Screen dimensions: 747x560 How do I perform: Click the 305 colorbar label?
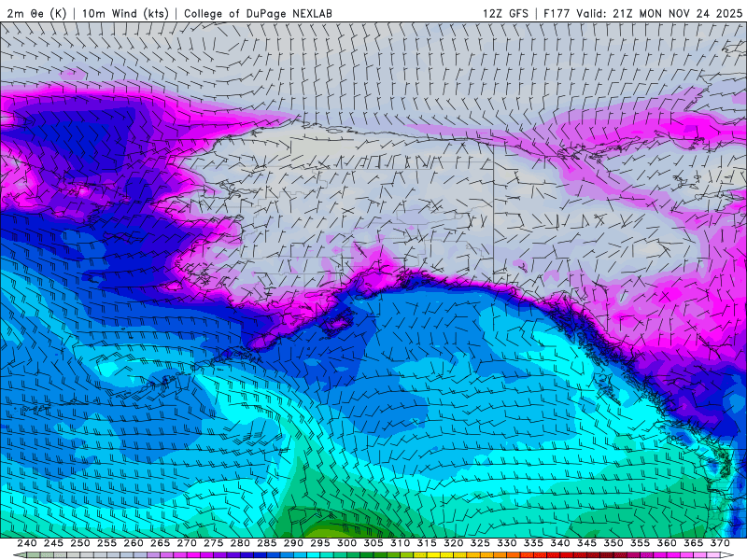tap(373, 543)
